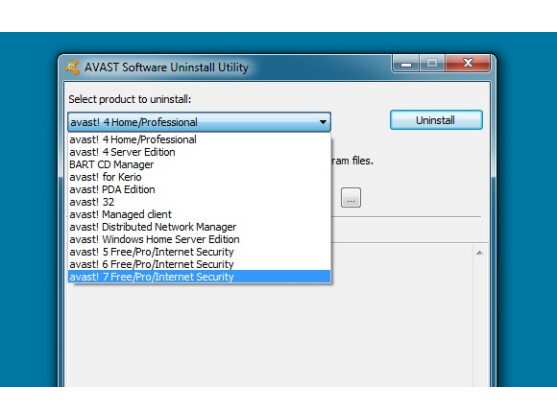This screenshot has height=418, width=557.
Task: Open the product selection combo box
Action: [x=199, y=122]
